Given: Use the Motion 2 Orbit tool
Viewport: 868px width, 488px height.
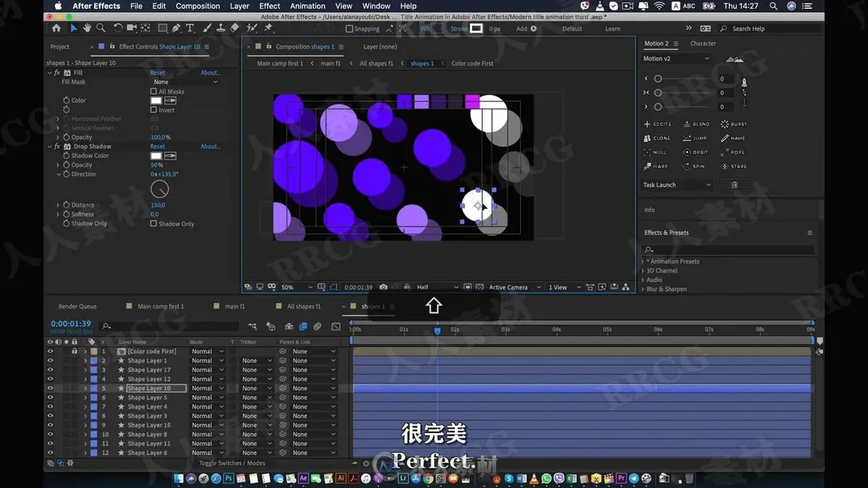Looking at the screenshot, I should tap(696, 153).
